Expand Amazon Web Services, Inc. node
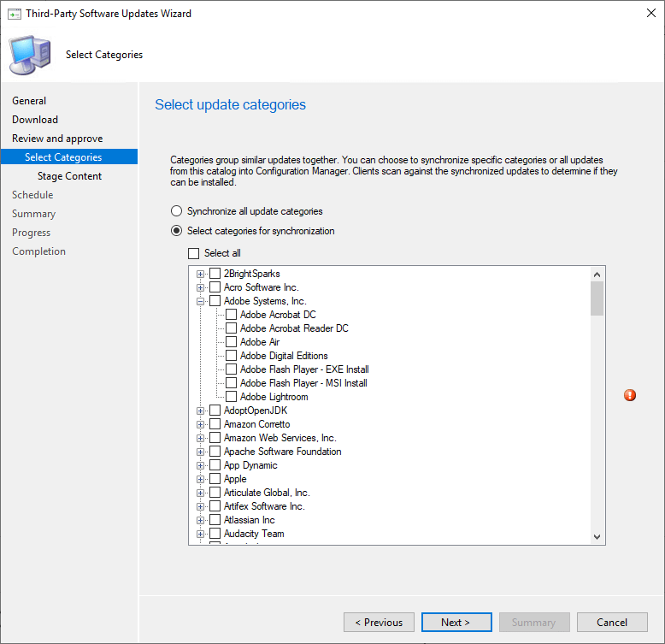This screenshot has width=665, height=644. click(x=200, y=438)
